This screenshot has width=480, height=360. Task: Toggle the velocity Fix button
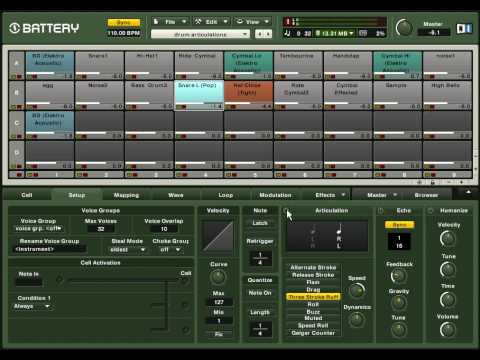pyautogui.click(x=219, y=334)
